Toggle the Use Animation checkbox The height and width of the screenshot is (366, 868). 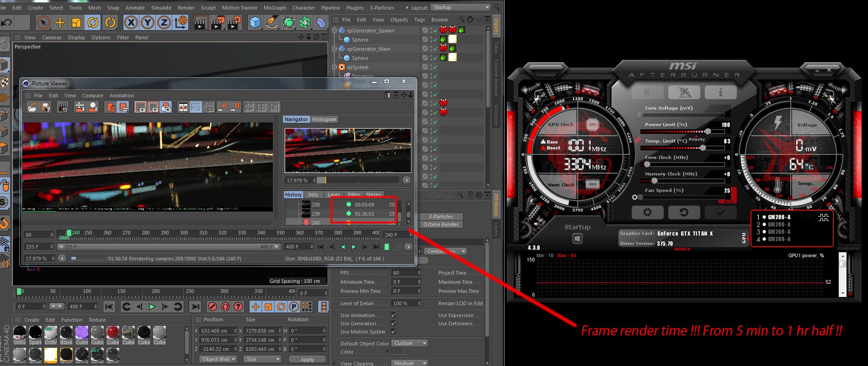click(394, 315)
